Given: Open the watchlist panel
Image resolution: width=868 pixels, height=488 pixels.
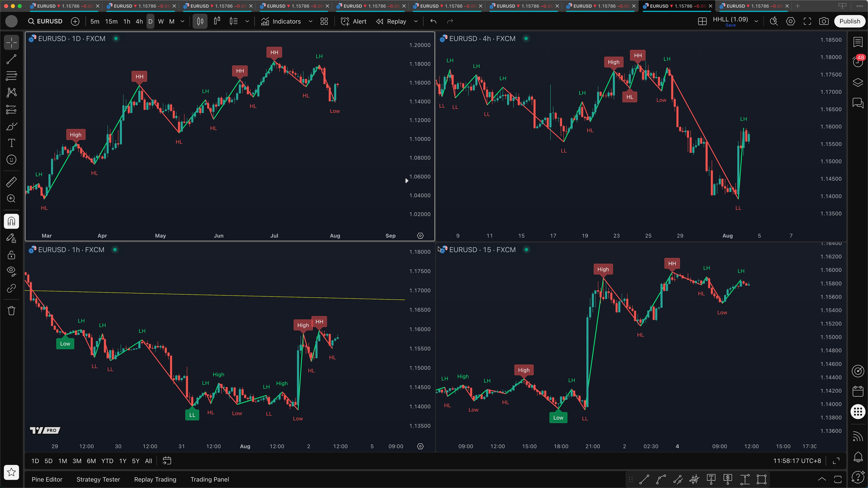Looking at the screenshot, I should (x=858, y=42).
